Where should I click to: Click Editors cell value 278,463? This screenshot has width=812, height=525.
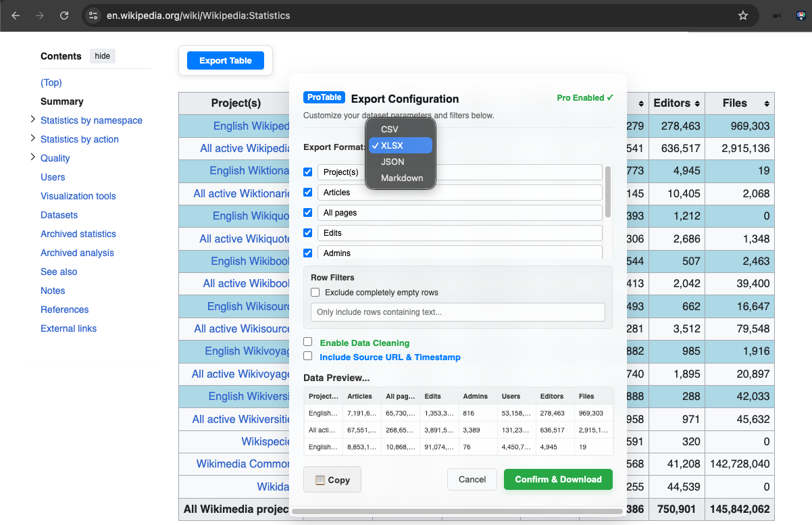click(x=677, y=126)
